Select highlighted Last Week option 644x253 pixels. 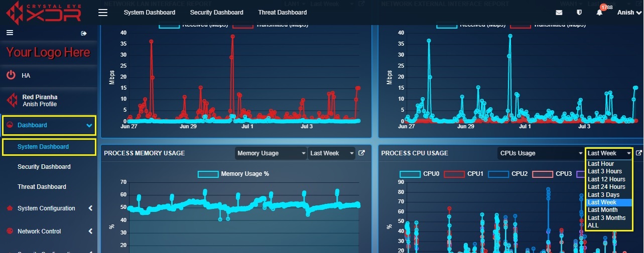[609, 202]
